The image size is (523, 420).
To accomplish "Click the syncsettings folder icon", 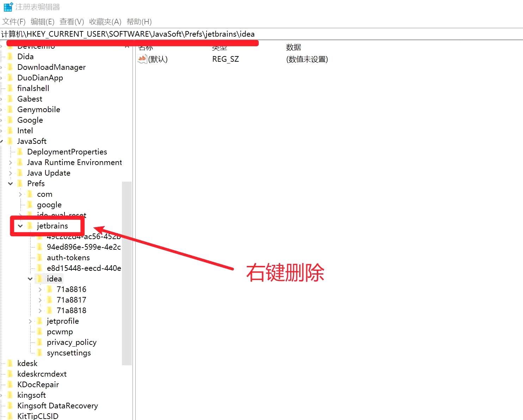I will click(x=40, y=353).
